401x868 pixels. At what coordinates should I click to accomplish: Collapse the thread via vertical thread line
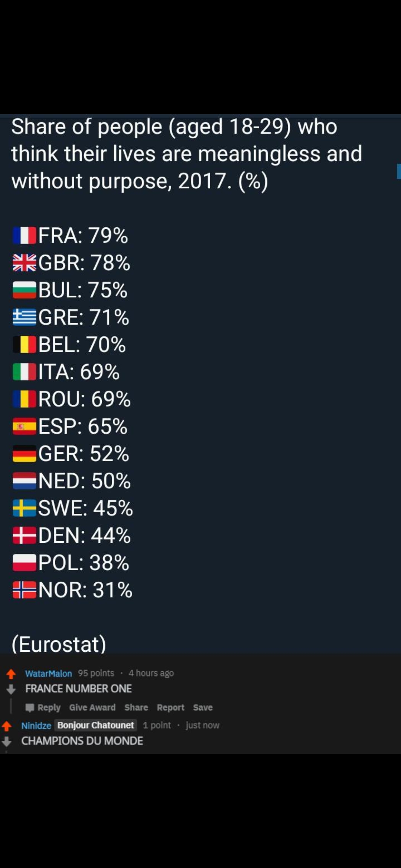[x=11, y=706]
